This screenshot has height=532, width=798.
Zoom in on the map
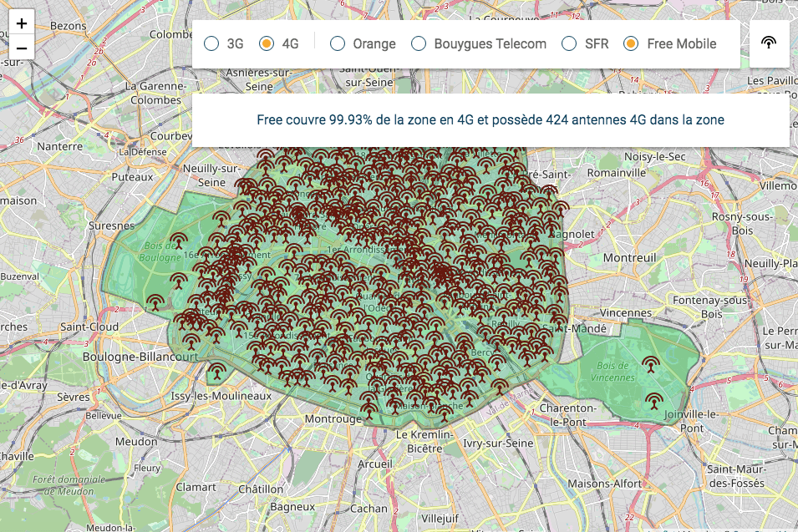click(x=22, y=23)
